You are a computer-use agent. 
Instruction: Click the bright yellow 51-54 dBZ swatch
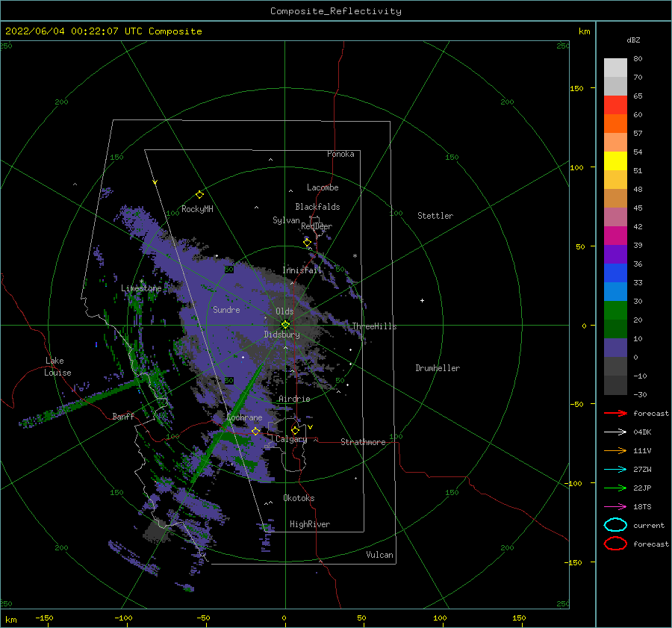(615, 161)
